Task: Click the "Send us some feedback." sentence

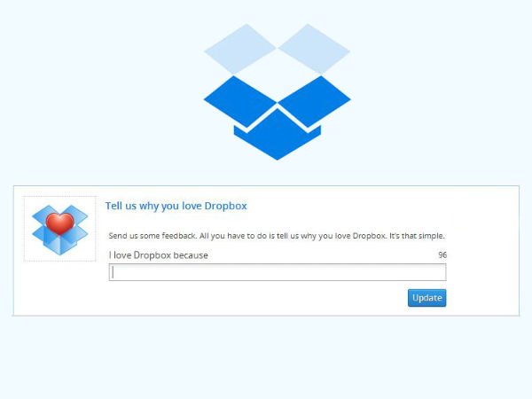Action: pos(153,236)
